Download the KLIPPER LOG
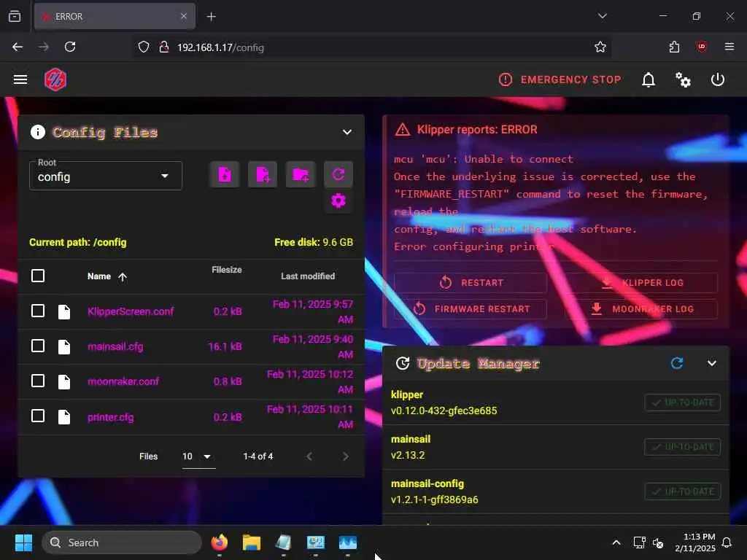This screenshot has width=747, height=560. coord(641,283)
